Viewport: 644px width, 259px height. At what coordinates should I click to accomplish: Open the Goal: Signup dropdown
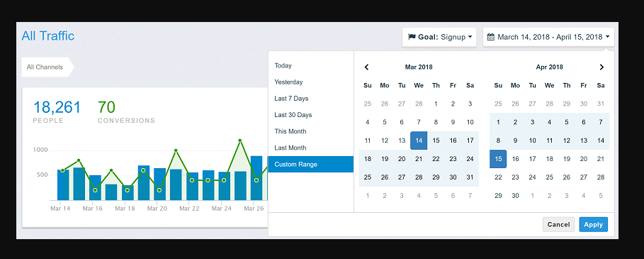[x=439, y=37]
